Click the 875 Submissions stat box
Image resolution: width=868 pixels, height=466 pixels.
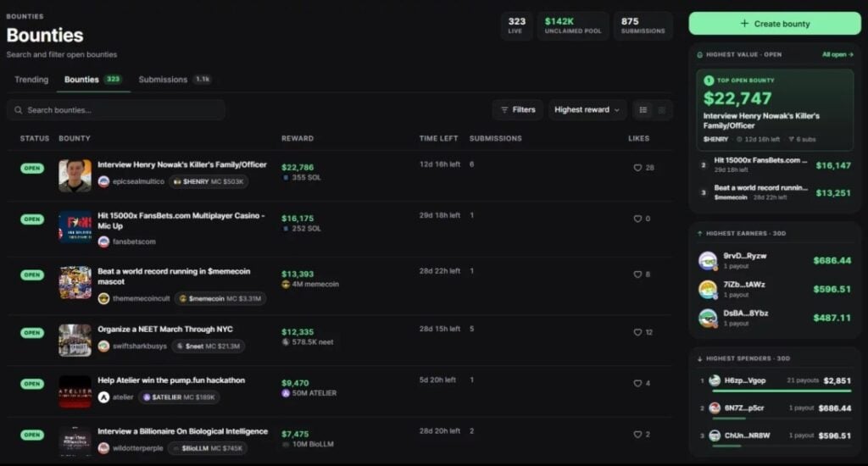pyautogui.click(x=643, y=25)
